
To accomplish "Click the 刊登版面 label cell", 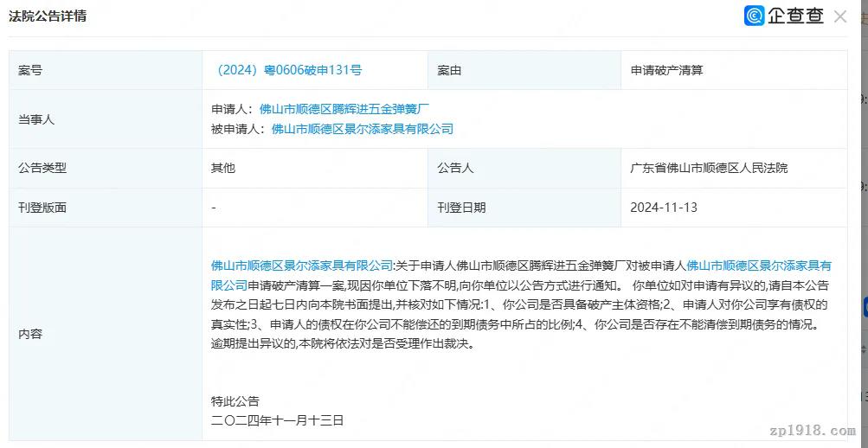I will [x=42, y=208].
